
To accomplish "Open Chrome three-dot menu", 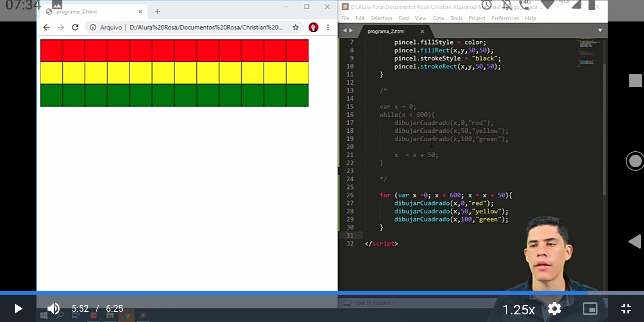I will [x=328, y=27].
